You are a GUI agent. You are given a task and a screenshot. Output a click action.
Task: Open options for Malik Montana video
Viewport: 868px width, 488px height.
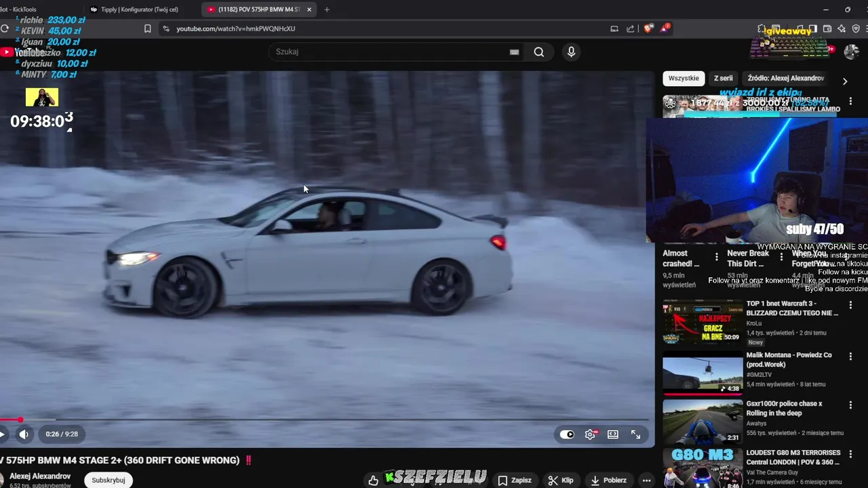(850, 356)
